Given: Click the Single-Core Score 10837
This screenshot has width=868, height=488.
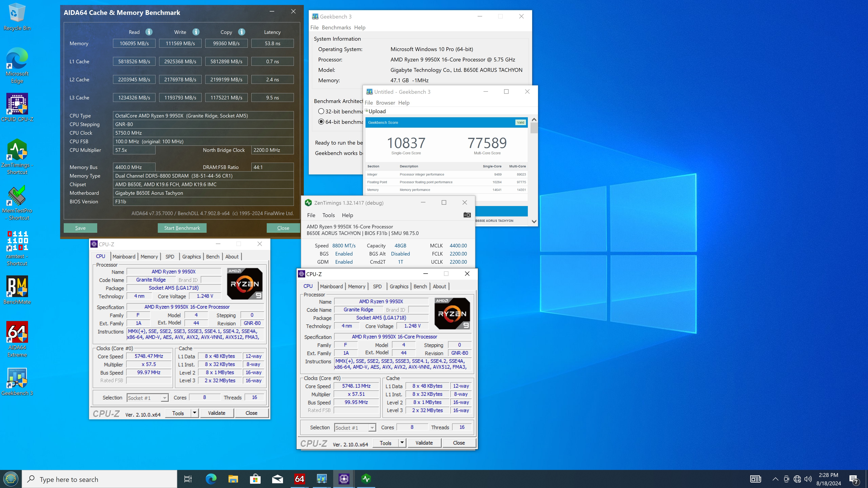Looking at the screenshot, I should (x=406, y=143).
